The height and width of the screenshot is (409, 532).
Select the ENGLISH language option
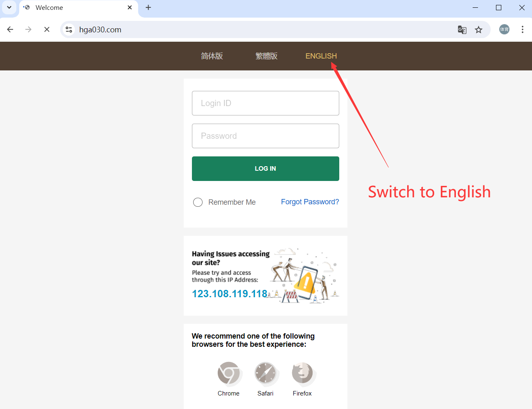tap(321, 56)
